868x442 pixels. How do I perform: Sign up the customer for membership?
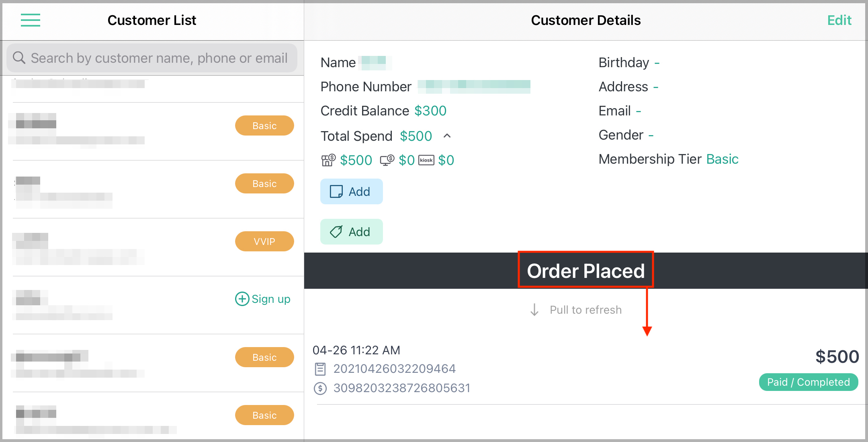point(263,299)
